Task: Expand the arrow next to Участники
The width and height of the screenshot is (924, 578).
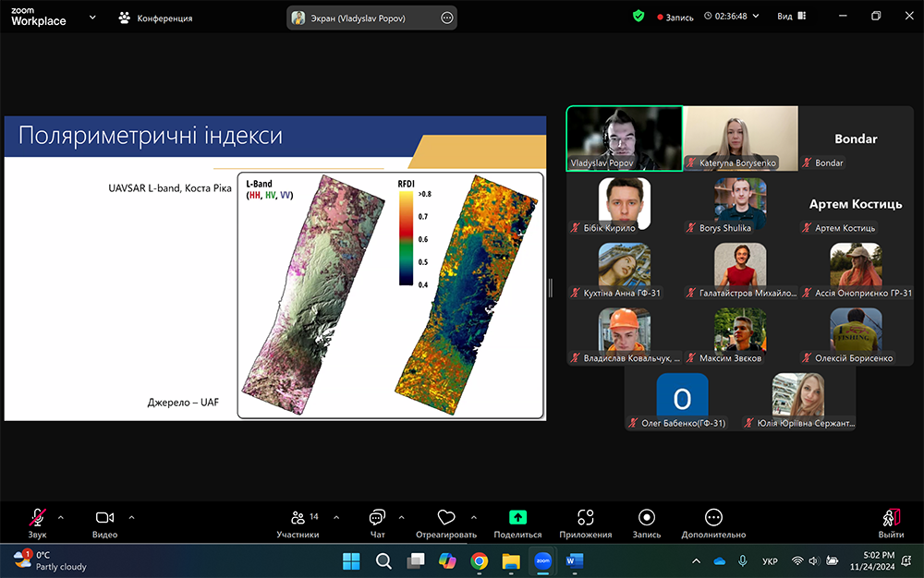Action: pyautogui.click(x=335, y=517)
